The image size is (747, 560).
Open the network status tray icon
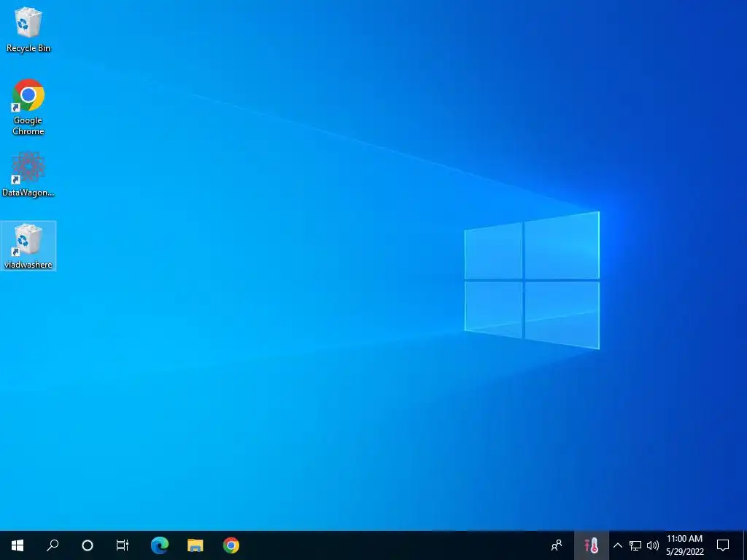tap(635, 545)
